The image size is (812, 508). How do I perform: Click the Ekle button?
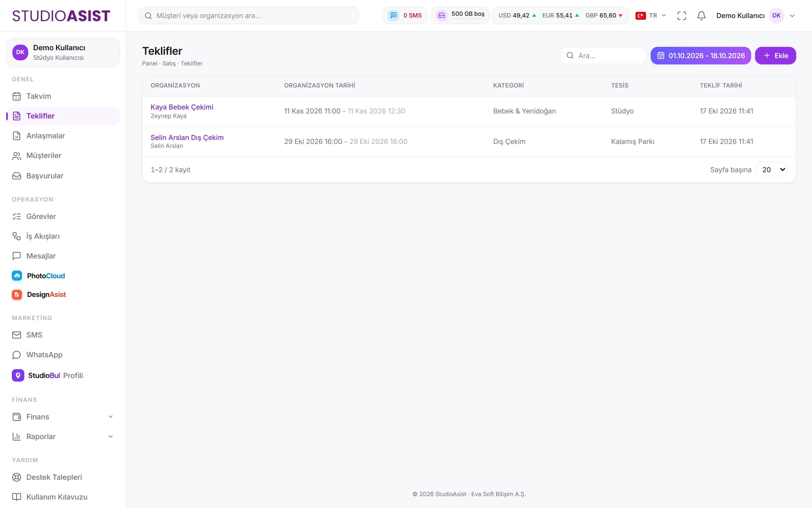pyautogui.click(x=775, y=55)
